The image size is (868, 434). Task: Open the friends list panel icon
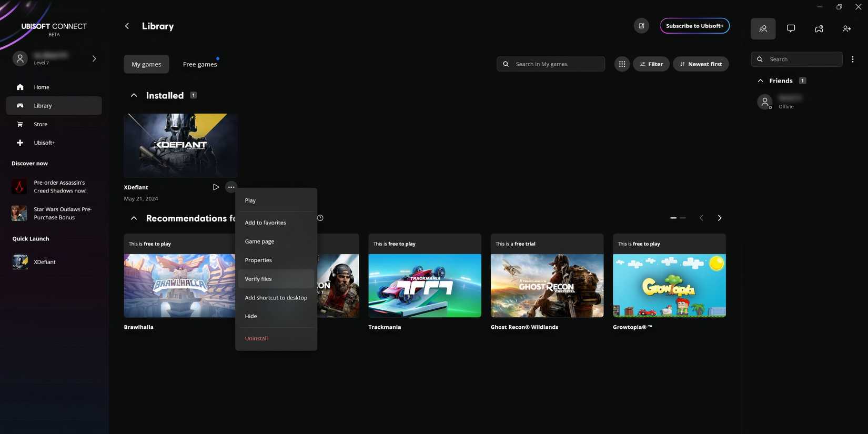(763, 29)
